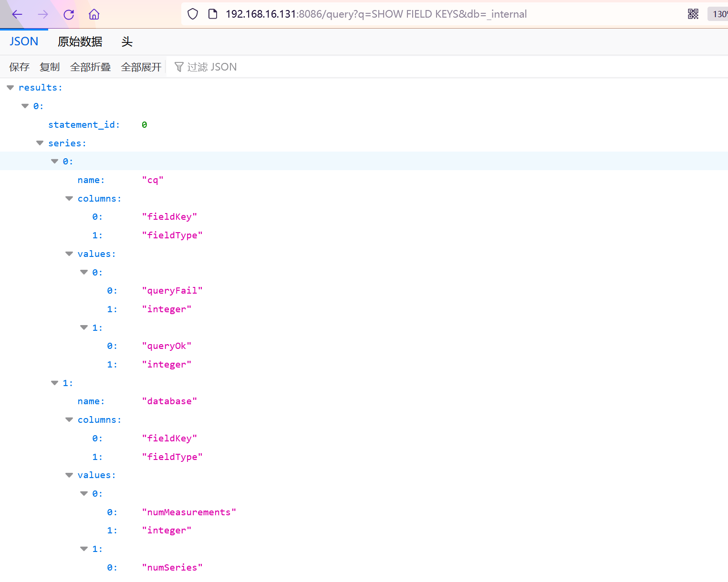Collapse the series 0 node with name cq
728x582 pixels.
tap(54, 162)
